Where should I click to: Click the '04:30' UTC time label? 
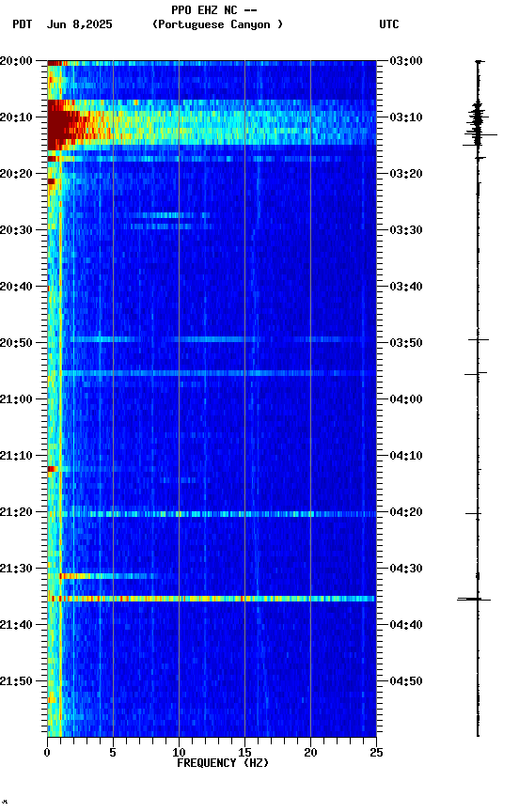406,569
